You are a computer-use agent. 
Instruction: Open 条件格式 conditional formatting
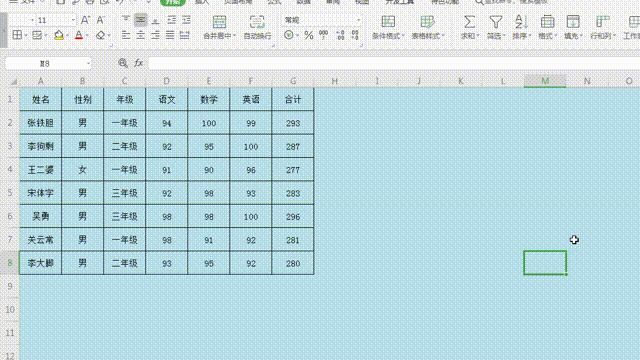click(388, 27)
